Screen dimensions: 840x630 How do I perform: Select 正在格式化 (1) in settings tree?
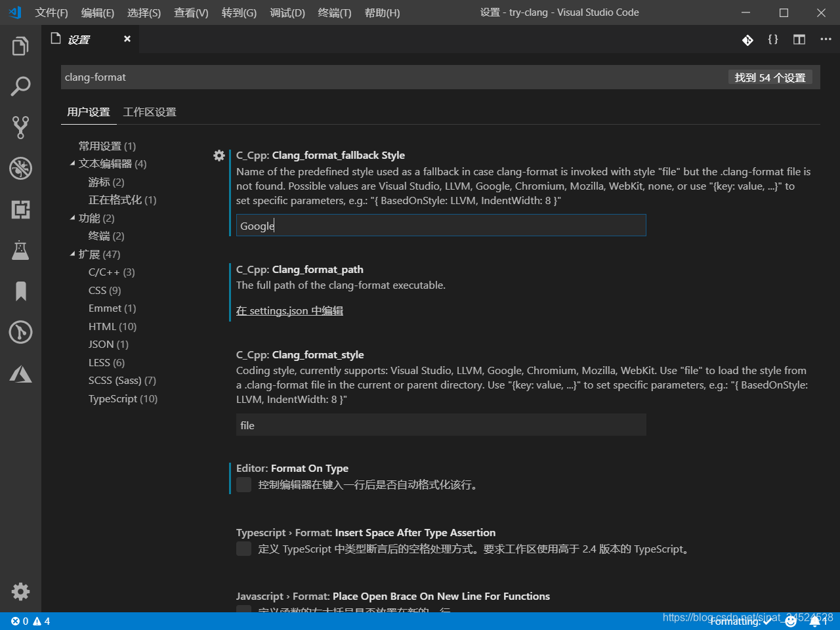[x=122, y=199]
